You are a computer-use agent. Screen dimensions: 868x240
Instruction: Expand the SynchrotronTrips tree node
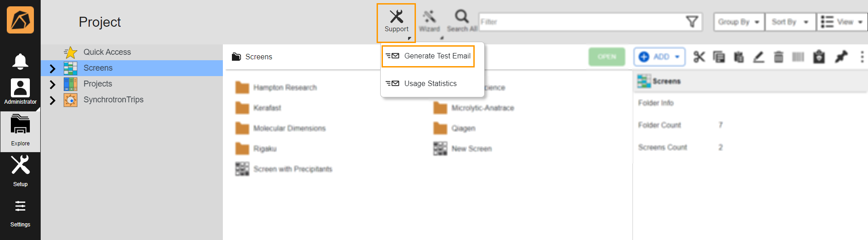(52, 100)
